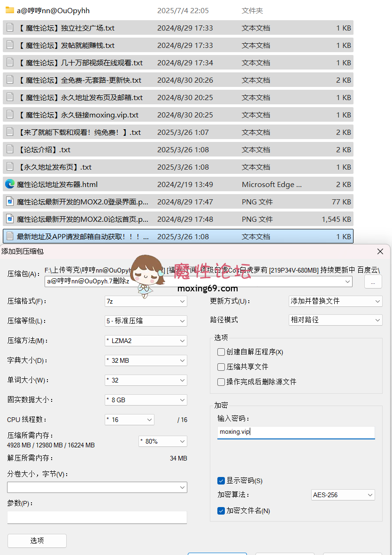Screen dimensions: 392x555
Task: Open the 路径模式 dropdown
Action: click(336, 320)
